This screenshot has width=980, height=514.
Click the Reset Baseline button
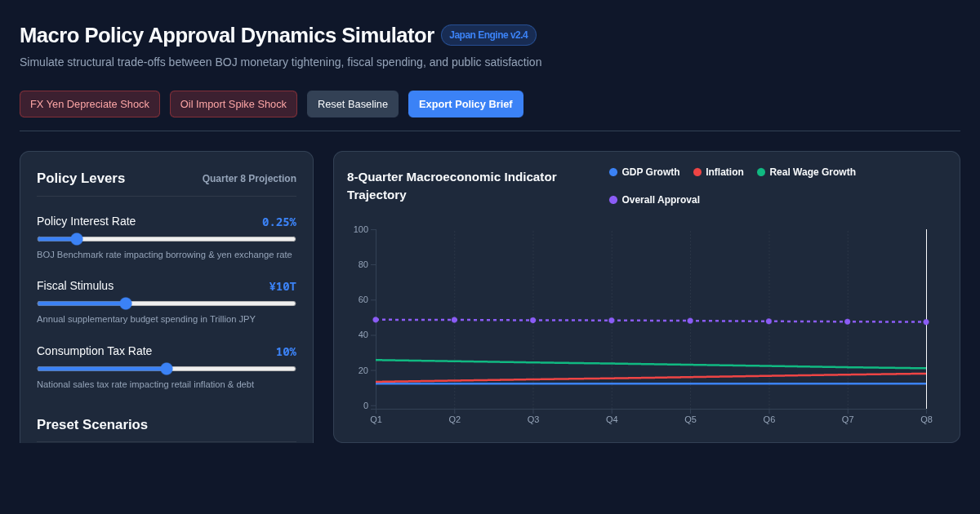(353, 104)
